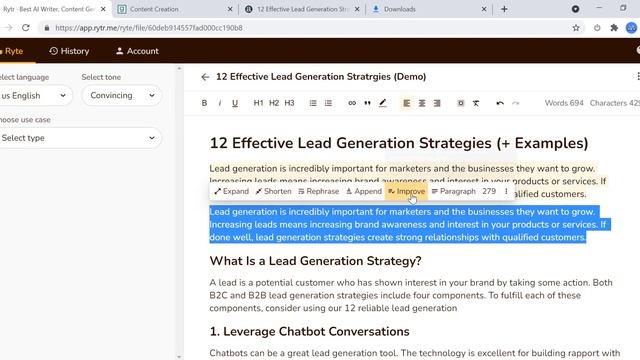Rephrase the selected text
Image resolution: width=640 pixels, height=360 pixels.
(x=319, y=191)
